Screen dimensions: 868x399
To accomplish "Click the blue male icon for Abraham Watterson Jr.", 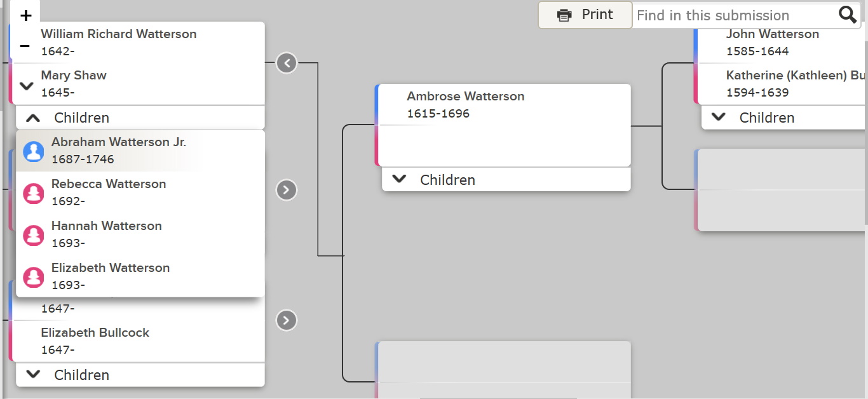I will point(34,151).
